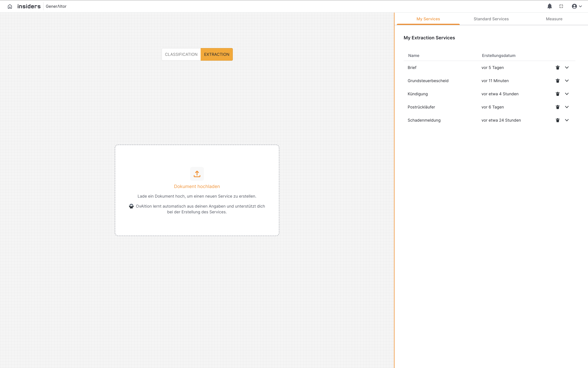The height and width of the screenshot is (368, 588).
Task: Switch to CLASSIFICATION mode
Action: tap(181, 54)
